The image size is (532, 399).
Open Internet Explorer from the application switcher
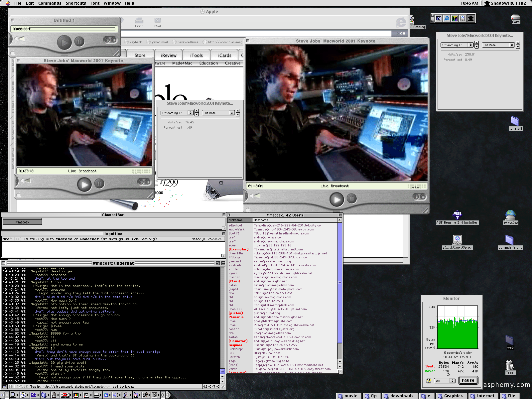coord(447,18)
